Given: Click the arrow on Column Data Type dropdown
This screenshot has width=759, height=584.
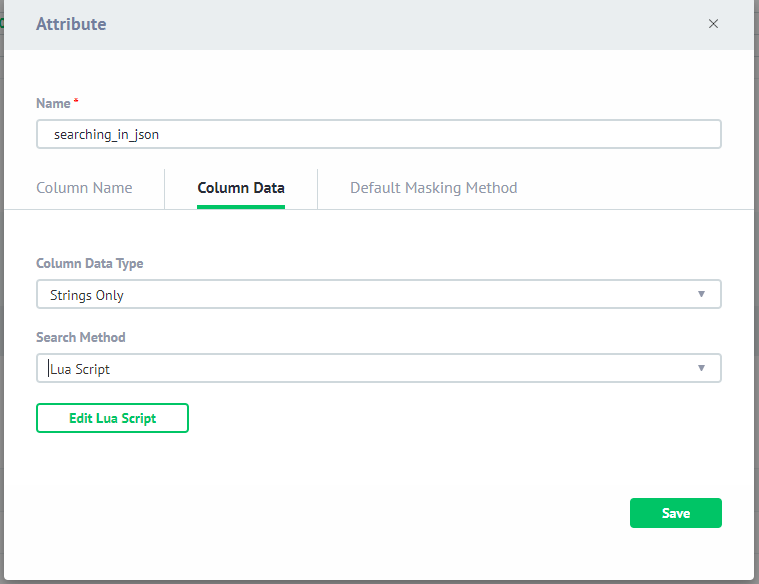Looking at the screenshot, I should [701, 295].
